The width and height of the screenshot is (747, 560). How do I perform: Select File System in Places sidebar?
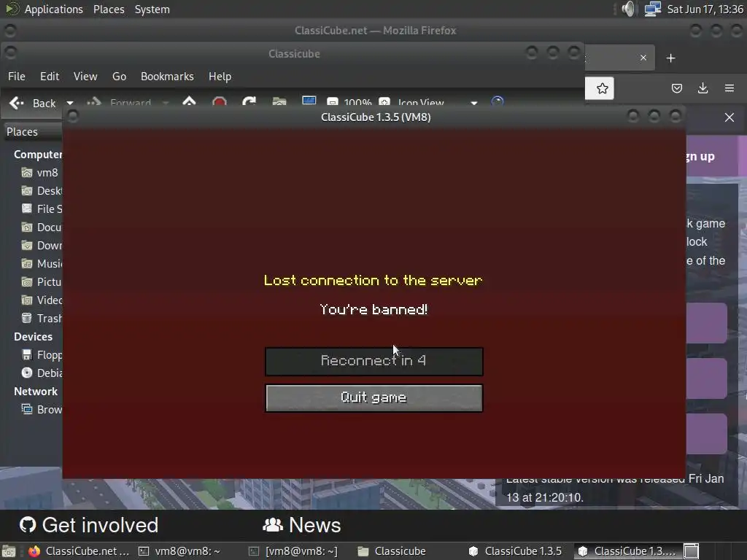[x=42, y=209]
